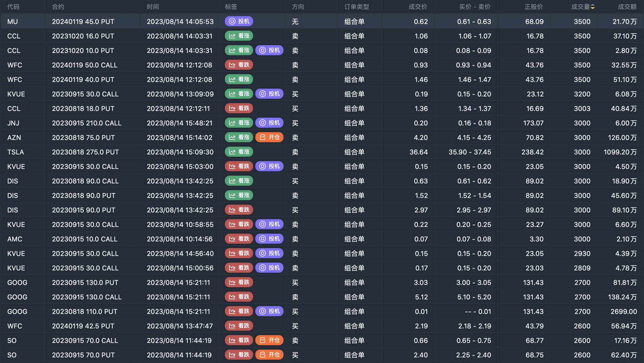Sort by the 成交额 column header

627,7
